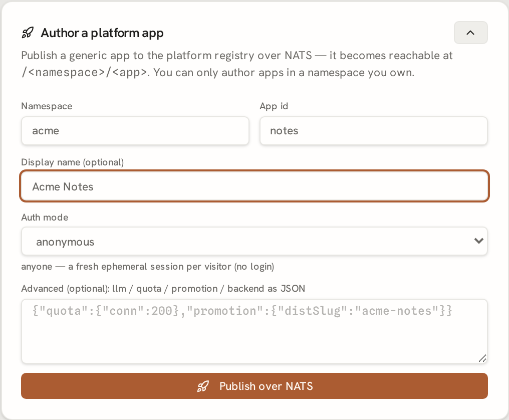Click the anyone ephemeral session hint text
509x420 pixels.
tap(148, 267)
